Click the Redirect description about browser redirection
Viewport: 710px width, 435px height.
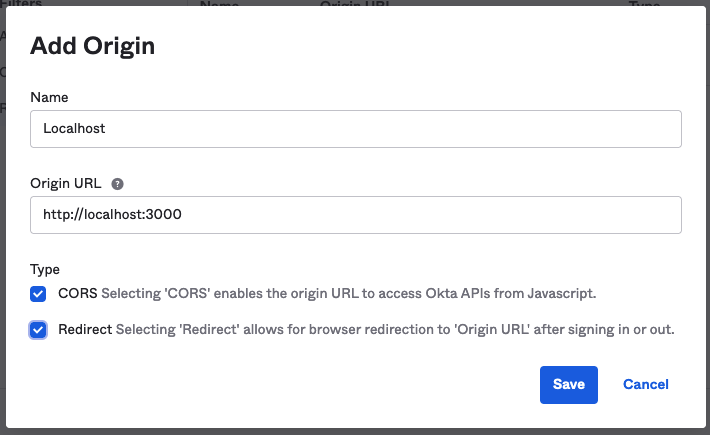click(395, 330)
